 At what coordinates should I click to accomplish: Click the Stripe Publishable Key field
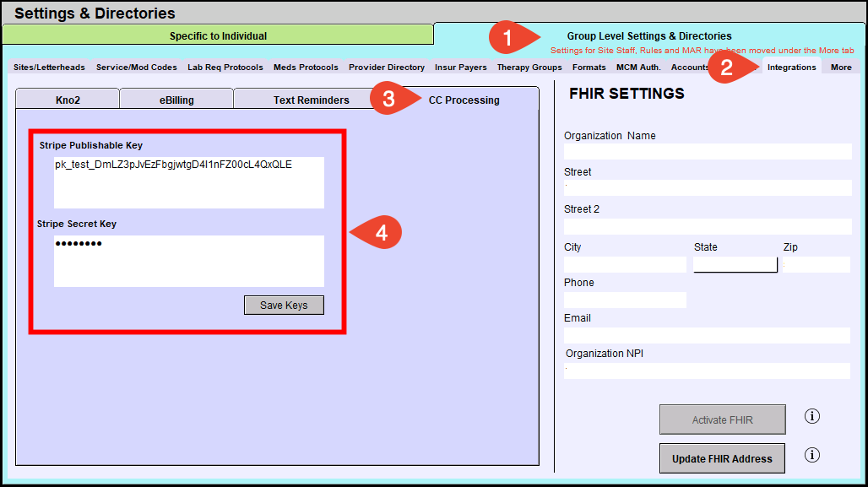(x=188, y=181)
